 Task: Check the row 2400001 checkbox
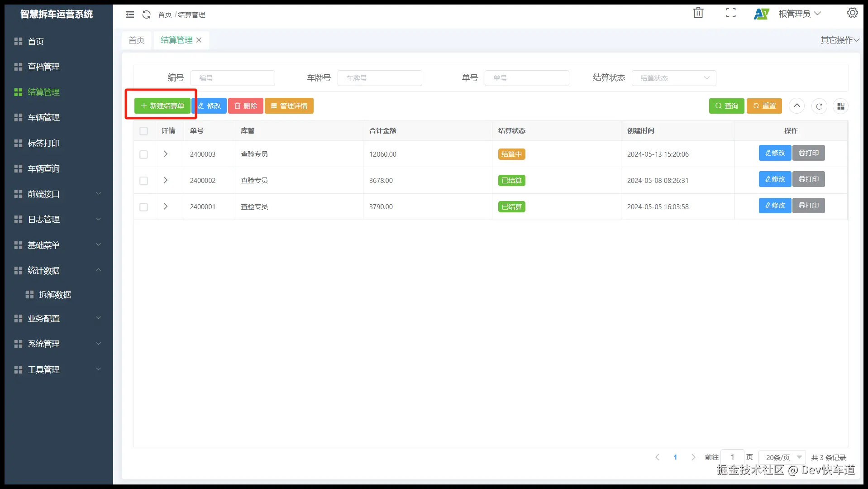coord(144,207)
